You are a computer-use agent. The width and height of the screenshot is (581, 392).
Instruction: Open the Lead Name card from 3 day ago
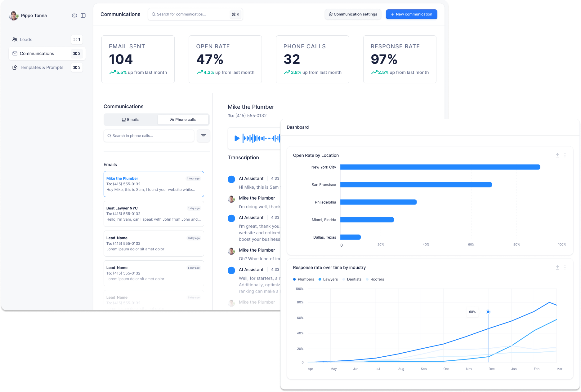pyautogui.click(x=154, y=244)
